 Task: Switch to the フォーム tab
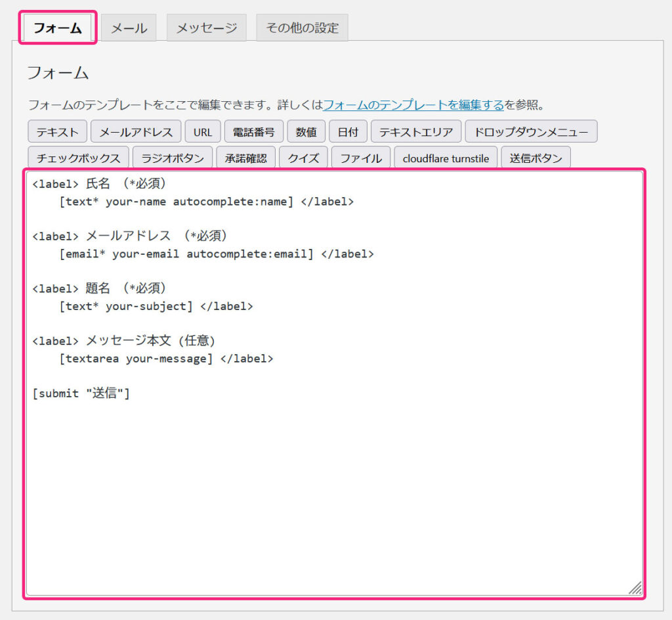pos(58,28)
